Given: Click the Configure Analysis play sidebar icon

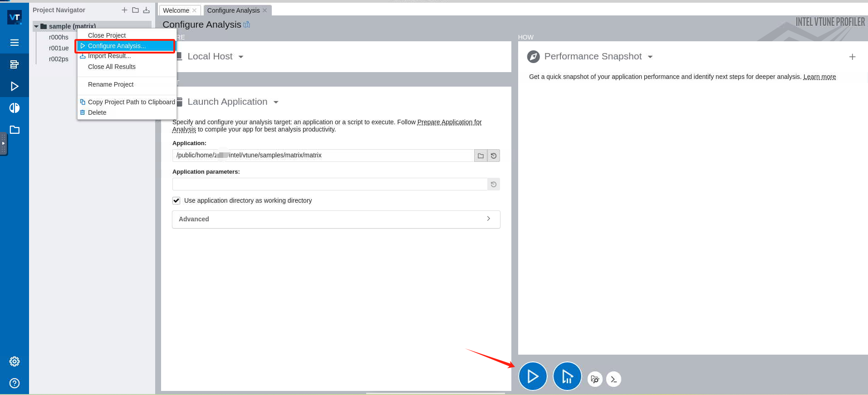Looking at the screenshot, I should click(15, 86).
